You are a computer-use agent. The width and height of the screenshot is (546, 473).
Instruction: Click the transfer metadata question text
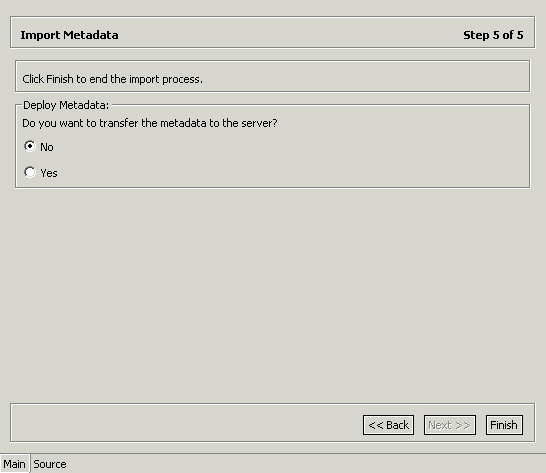[x=150, y=123]
